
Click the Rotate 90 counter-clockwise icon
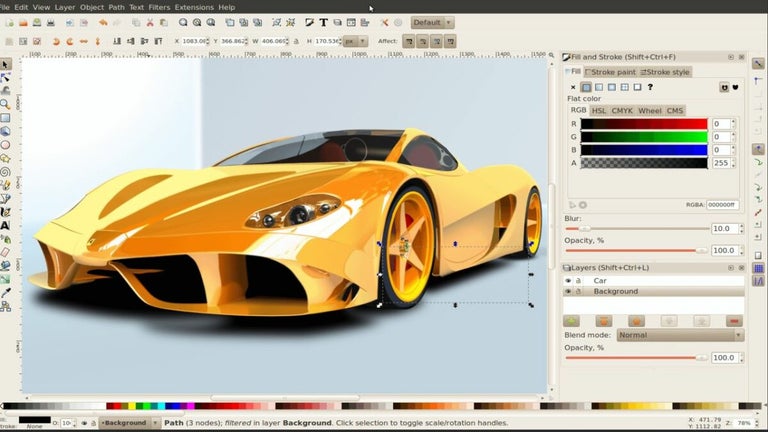(x=56, y=42)
